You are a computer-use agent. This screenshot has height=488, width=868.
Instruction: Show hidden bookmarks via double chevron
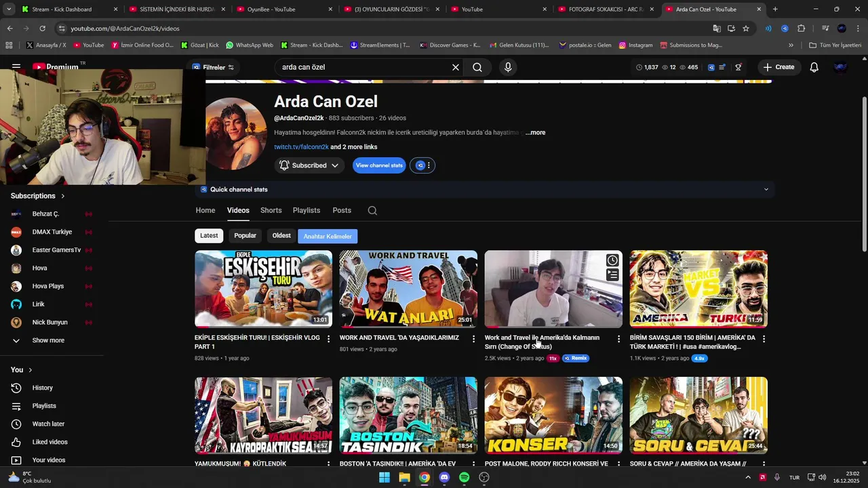791,45
